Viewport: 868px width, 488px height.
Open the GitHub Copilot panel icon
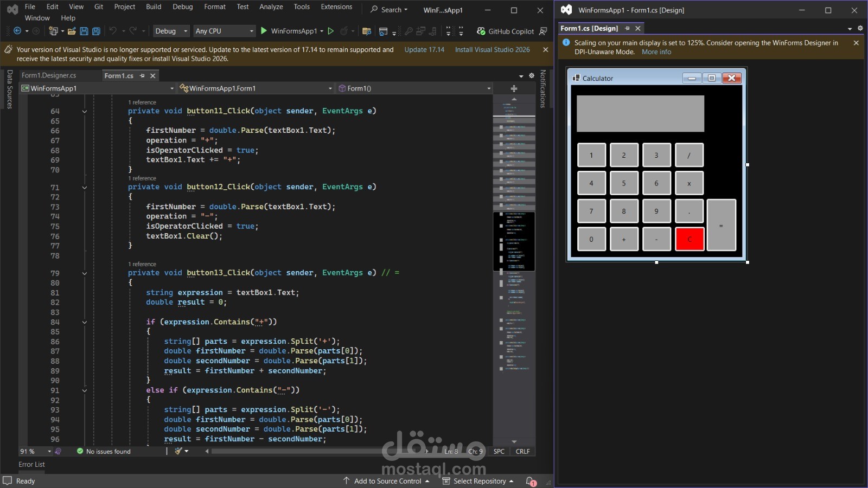click(481, 31)
